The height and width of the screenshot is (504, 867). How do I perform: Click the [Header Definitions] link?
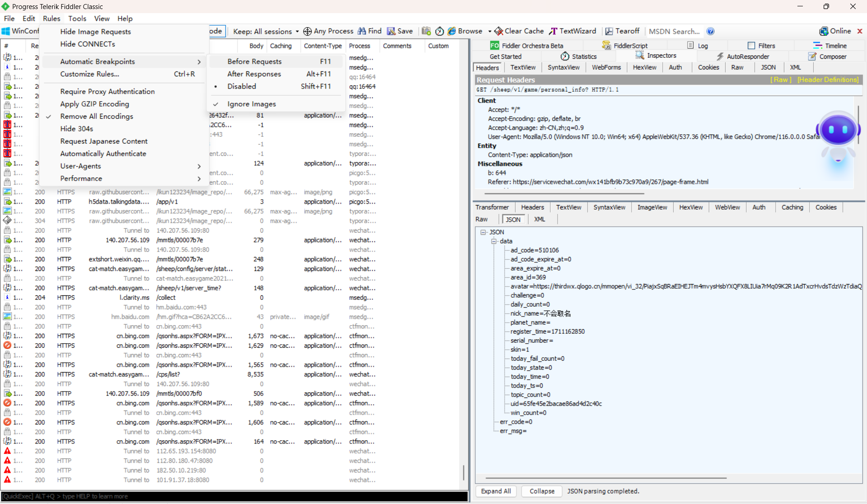point(828,79)
